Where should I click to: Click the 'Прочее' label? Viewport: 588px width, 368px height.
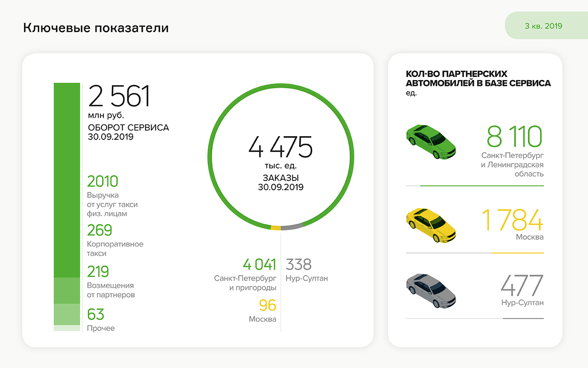(x=101, y=328)
